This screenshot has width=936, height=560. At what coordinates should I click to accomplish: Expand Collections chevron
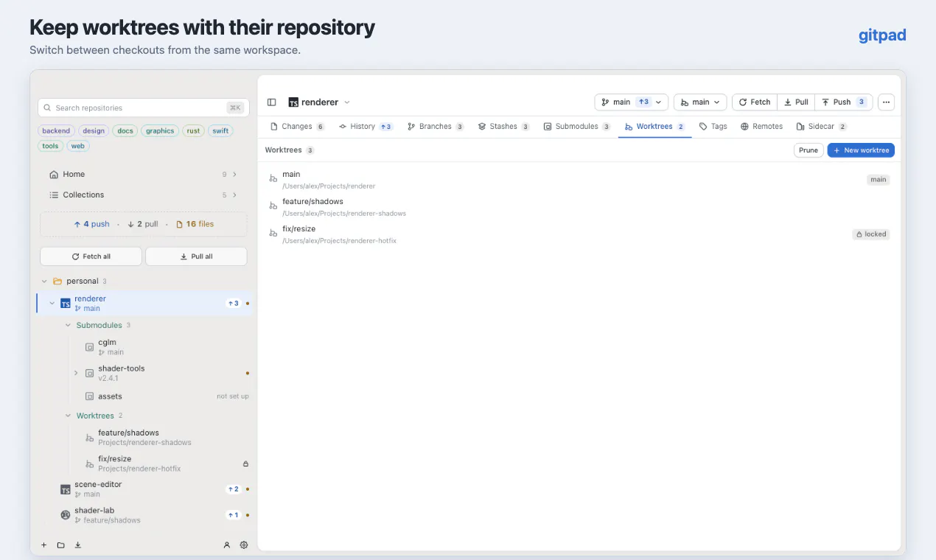pyautogui.click(x=234, y=195)
